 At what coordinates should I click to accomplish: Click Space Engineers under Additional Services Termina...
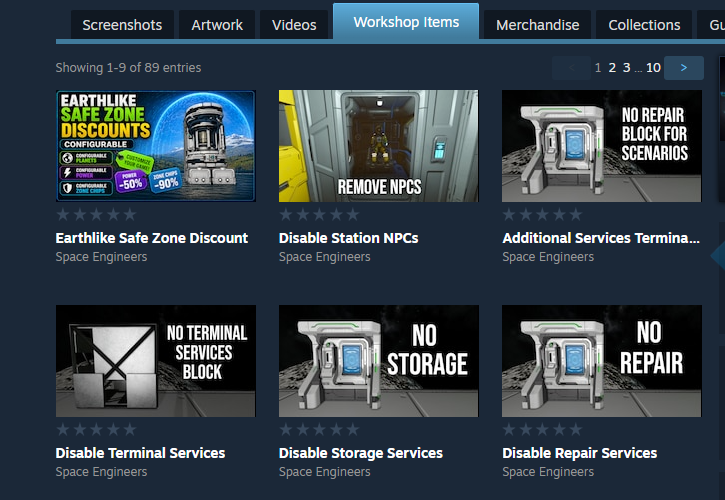pos(548,257)
